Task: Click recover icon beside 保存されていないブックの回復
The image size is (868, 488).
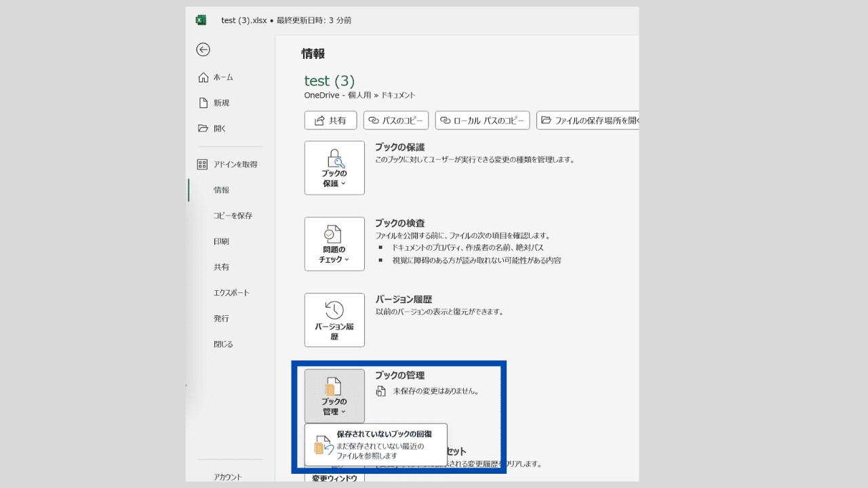Action: (323, 446)
